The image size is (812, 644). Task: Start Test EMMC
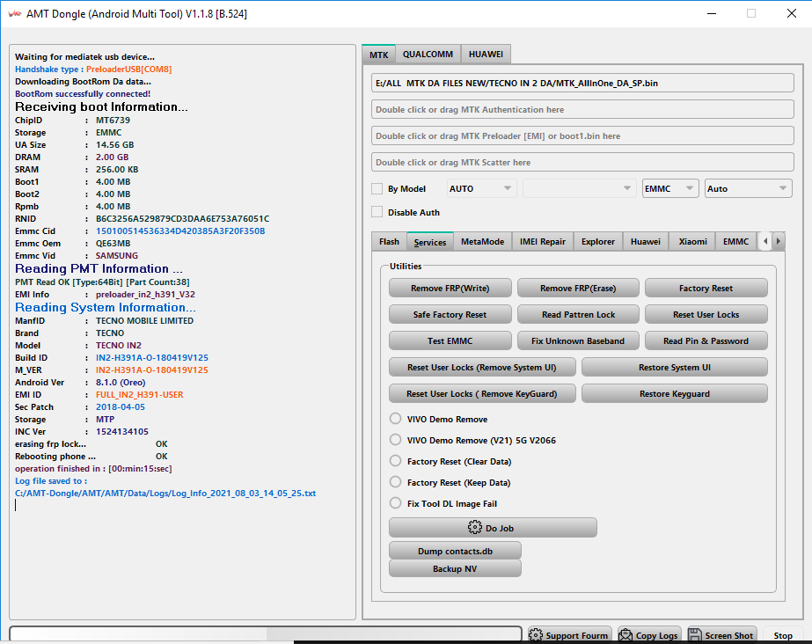(450, 340)
